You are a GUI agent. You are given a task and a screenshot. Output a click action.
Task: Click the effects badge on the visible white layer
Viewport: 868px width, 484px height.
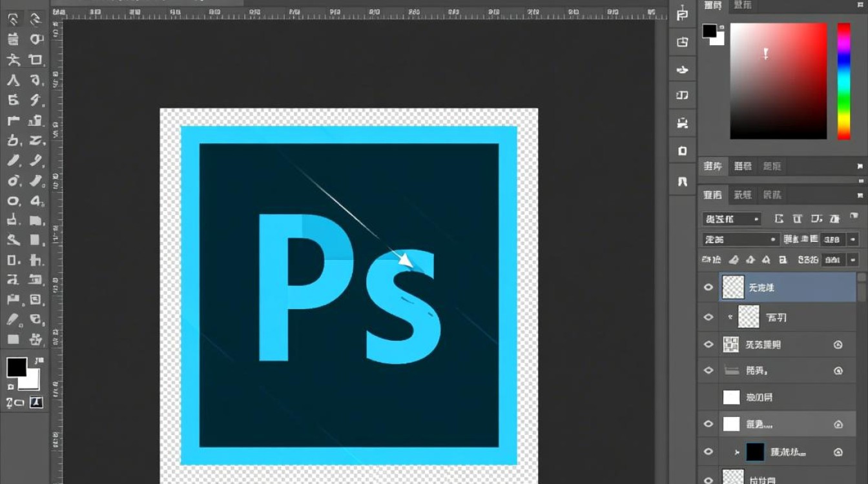[838, 424]
